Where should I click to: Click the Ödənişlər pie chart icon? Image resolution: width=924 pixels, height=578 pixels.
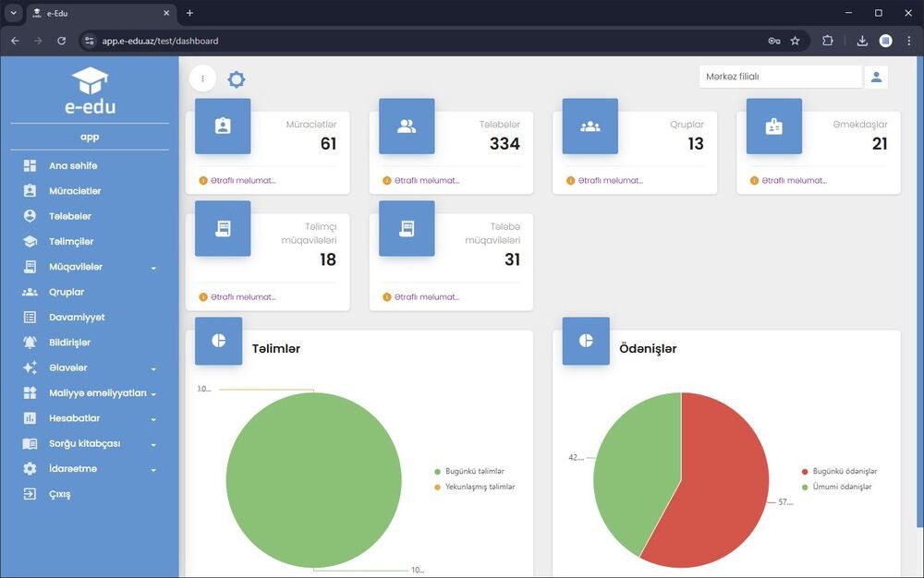586,341
